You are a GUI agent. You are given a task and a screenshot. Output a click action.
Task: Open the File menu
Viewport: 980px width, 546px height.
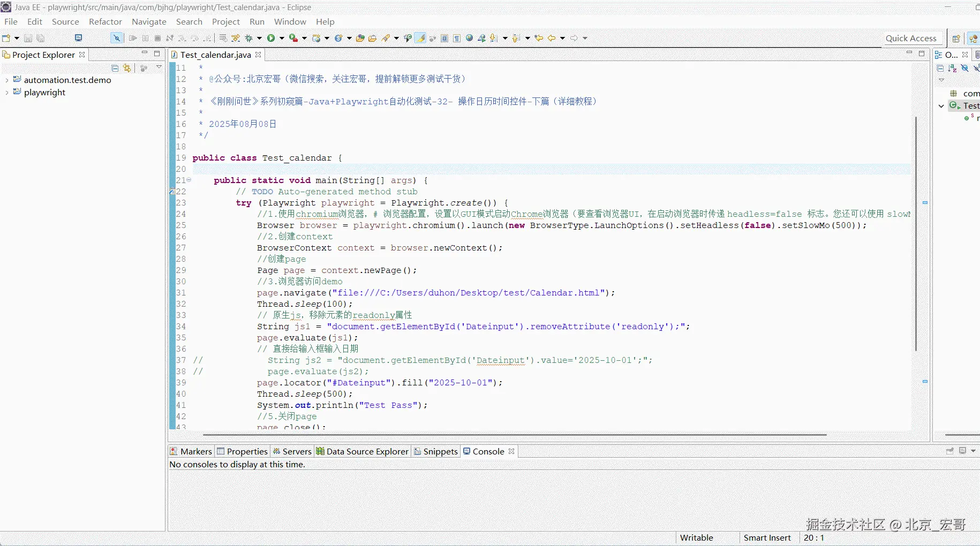pyautogui.click(x=11, y=21)
